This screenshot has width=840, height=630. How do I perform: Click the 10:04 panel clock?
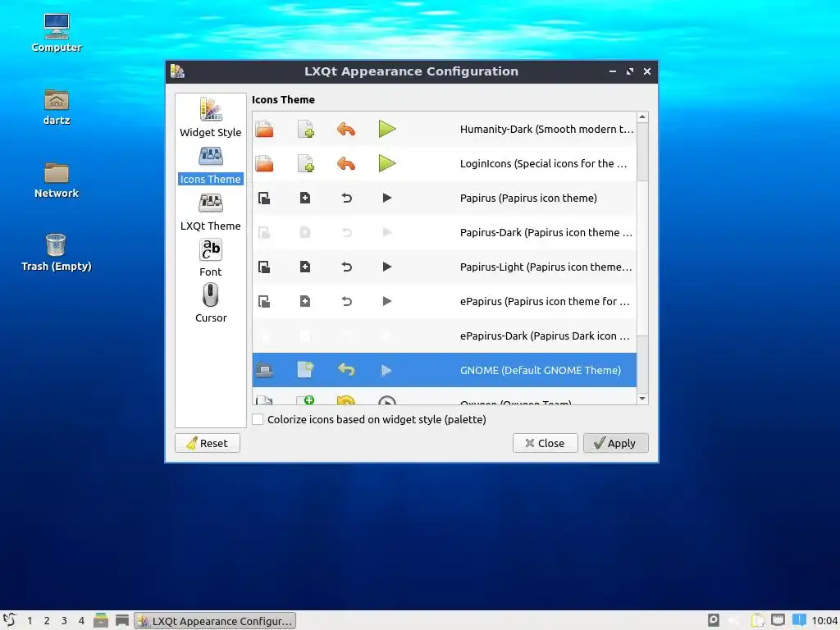tap(824, 620)
